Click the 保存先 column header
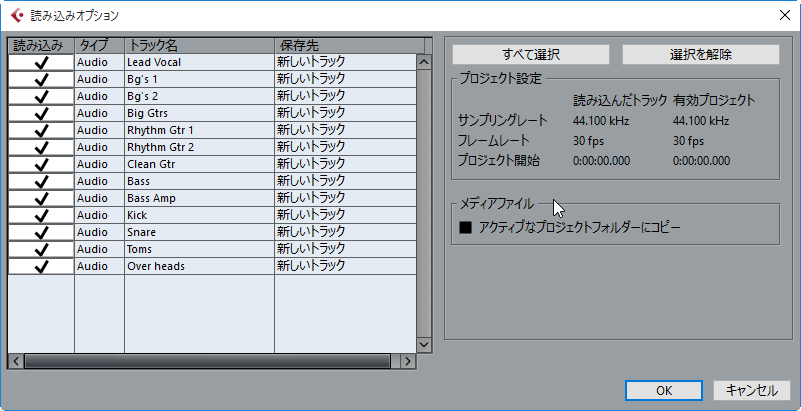Viewport: 801px width, 411px height. [349, 45]
